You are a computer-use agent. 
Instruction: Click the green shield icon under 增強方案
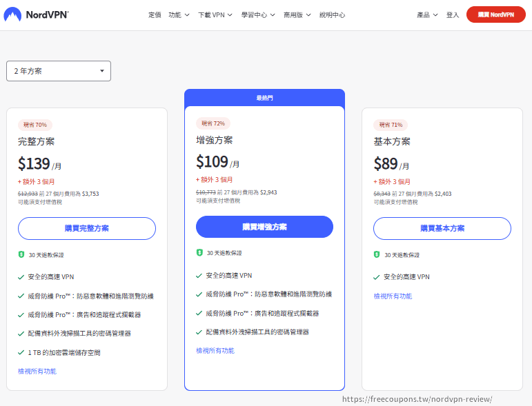199,252
